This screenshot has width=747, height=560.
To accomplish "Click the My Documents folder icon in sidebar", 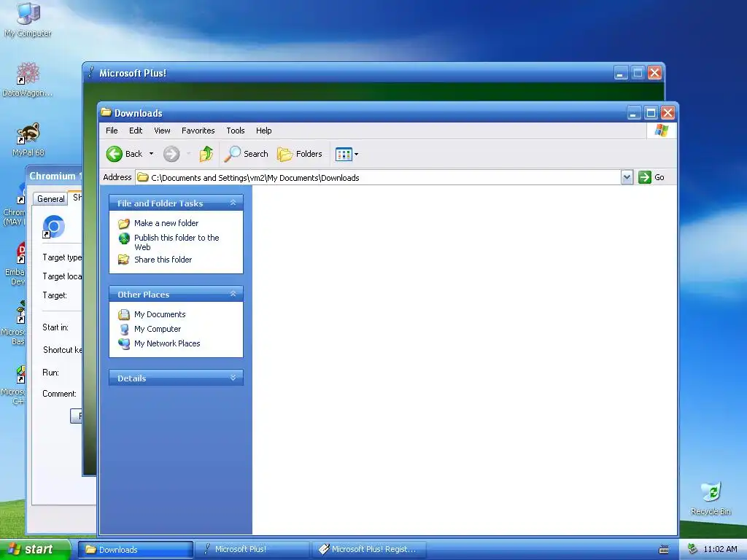I will [124, 314].
